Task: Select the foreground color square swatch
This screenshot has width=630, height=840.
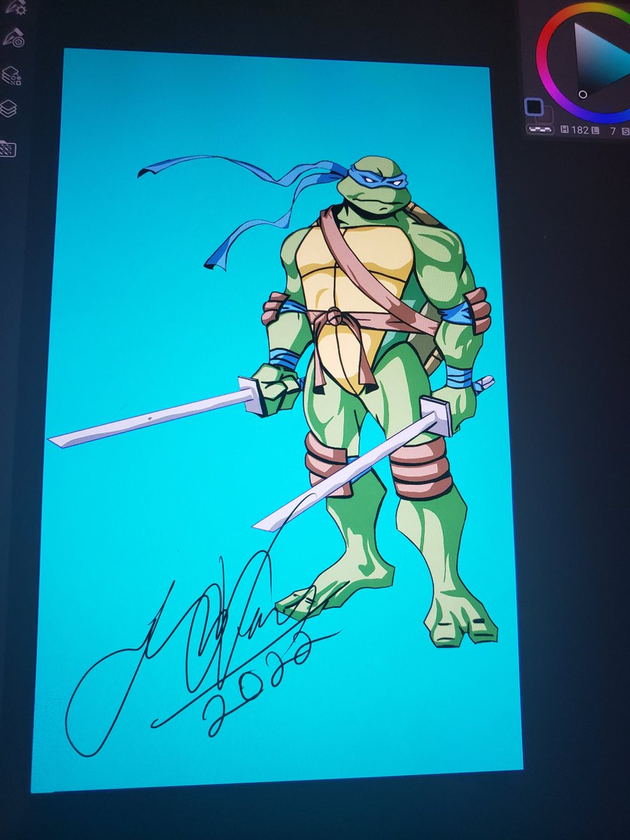Action: coord(533,106)
